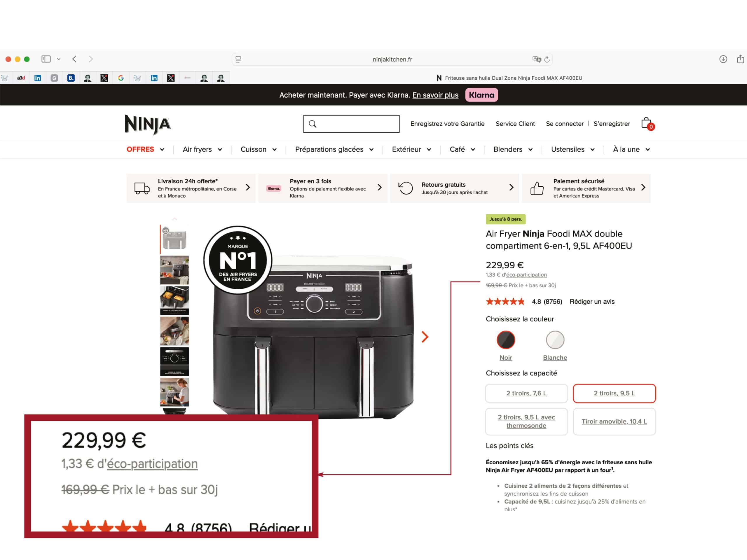The image size is (747, 560).
Task: Click the search magnifier icon
Action: pyautogui.click(x=313, y=124)
